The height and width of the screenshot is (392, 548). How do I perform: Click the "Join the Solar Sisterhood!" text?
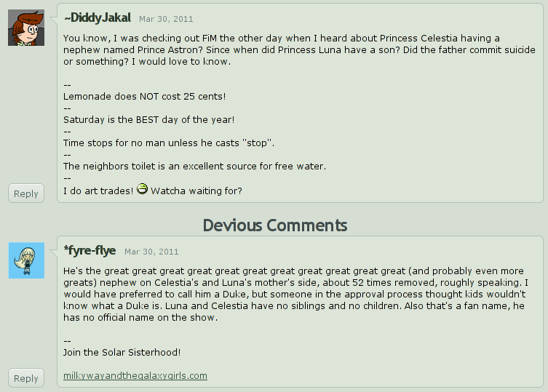122,352
